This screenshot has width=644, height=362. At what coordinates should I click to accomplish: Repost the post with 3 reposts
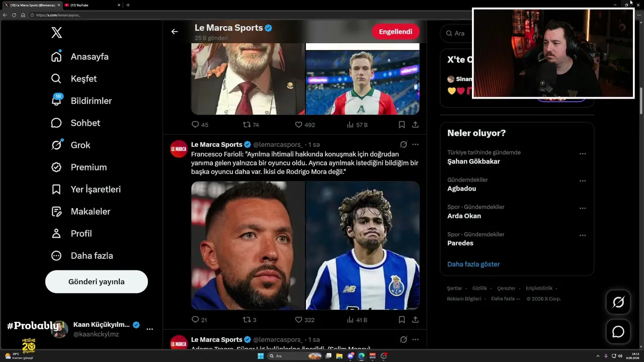pyautogui.click(x=250, y=320)
